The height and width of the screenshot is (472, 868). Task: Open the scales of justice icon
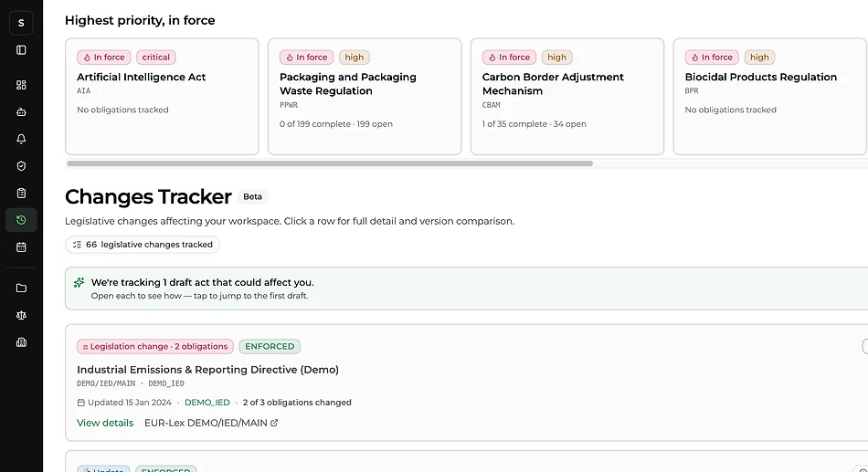21,315
